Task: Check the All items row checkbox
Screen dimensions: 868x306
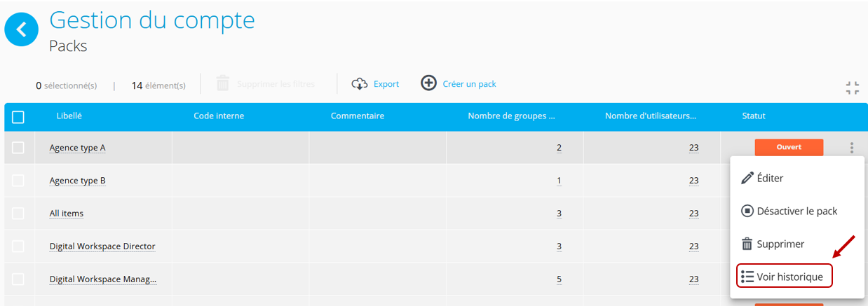Action: click(18, 214)
